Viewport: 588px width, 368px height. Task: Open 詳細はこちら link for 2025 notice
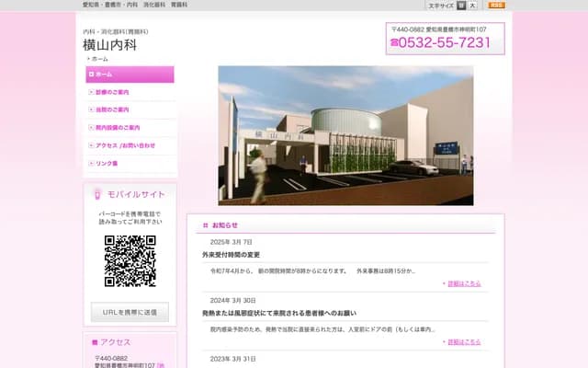tap(464, 283)
